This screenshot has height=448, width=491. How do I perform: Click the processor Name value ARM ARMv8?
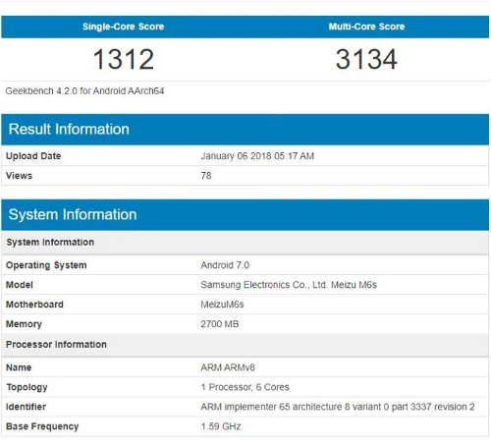click(228, 367)
